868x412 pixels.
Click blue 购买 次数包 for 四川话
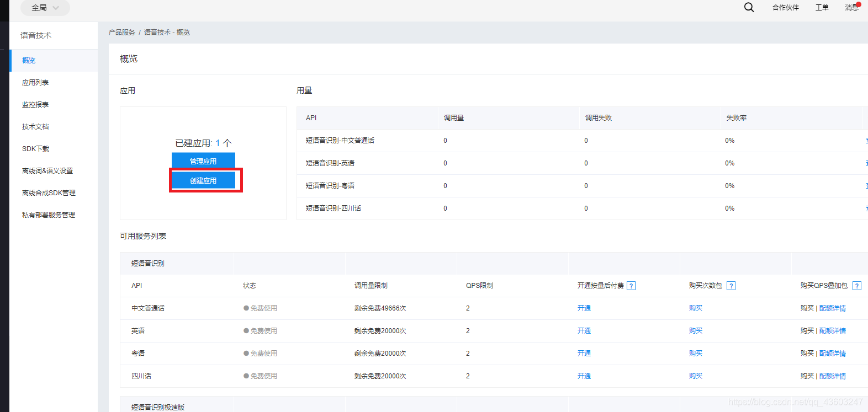click(696, 376)
